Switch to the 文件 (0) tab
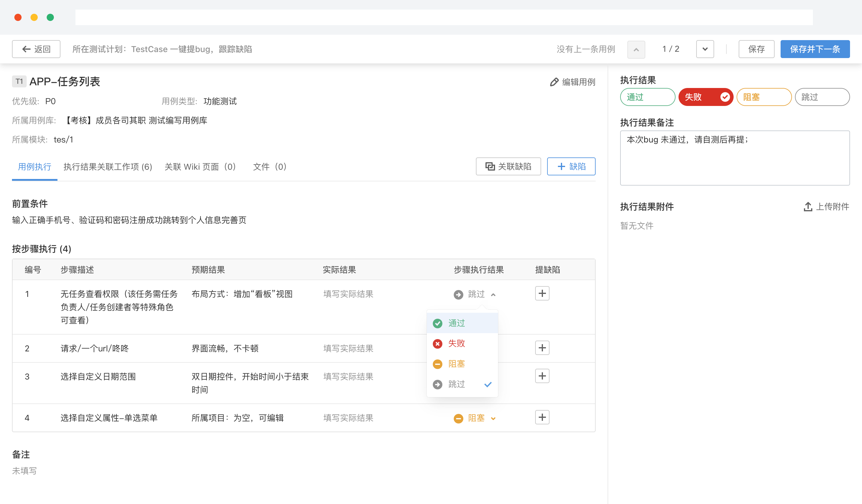This screenshot has width=862, height=504. tap(270, 167)
